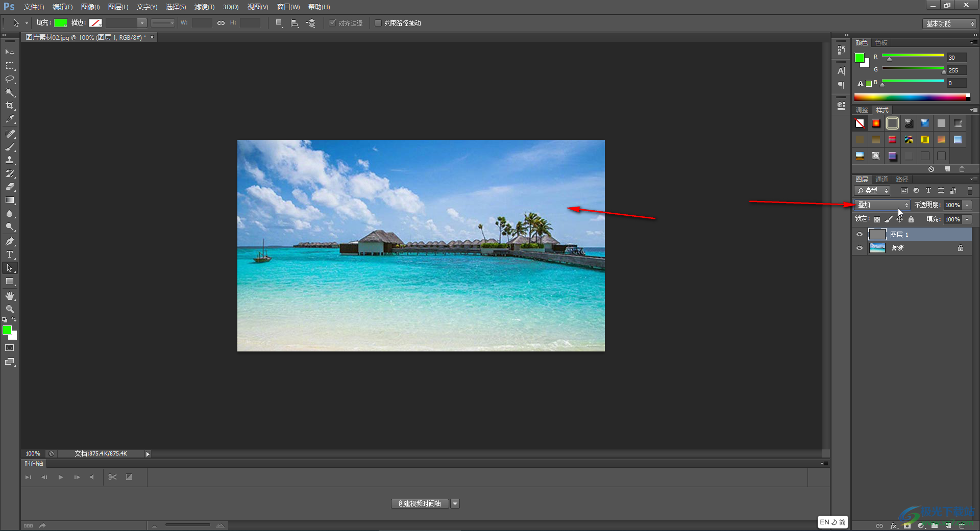Screen dimensions: 980x531
Task: Open the stroke width dropdown in options bar
Action: pos(142,23)
